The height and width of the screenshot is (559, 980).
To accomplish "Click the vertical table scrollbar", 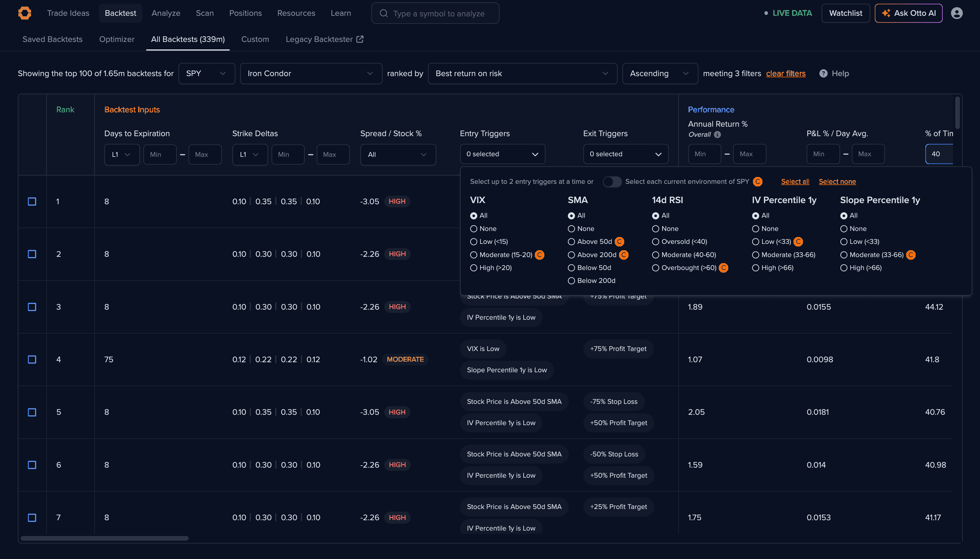I will (x=957, y=113).
